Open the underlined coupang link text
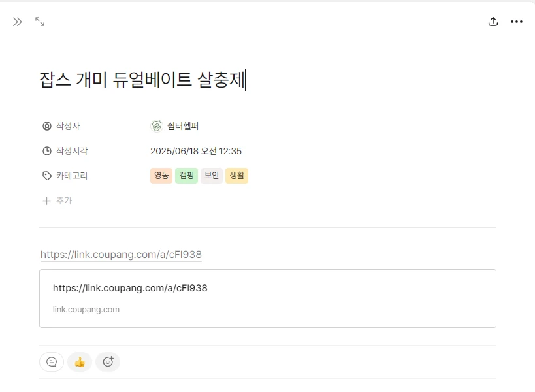The width and height of the screenshot is (535, 392). (121, 255)
